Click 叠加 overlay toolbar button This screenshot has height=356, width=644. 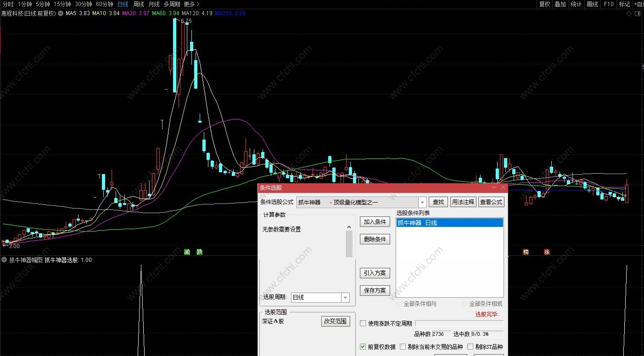[x=560, y=4]
